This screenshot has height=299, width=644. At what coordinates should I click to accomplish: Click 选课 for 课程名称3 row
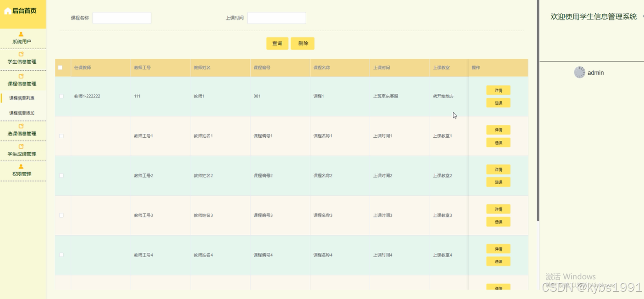tap(498, 222)
